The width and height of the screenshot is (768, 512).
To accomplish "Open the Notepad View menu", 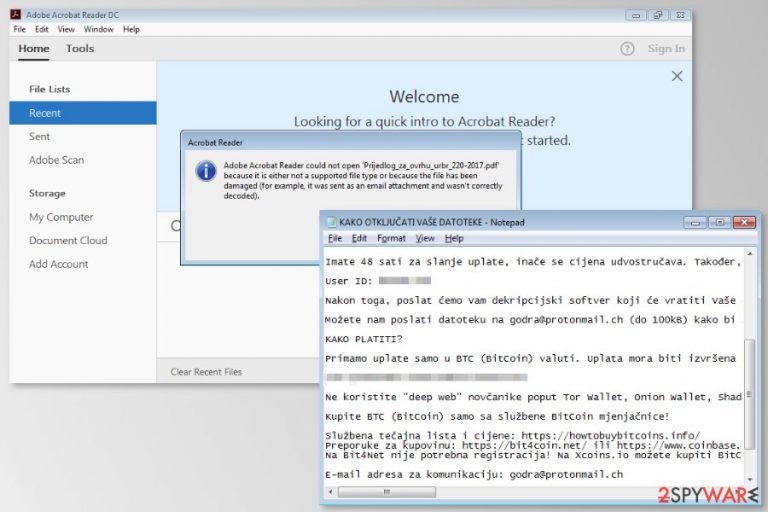I will (425, 238).
